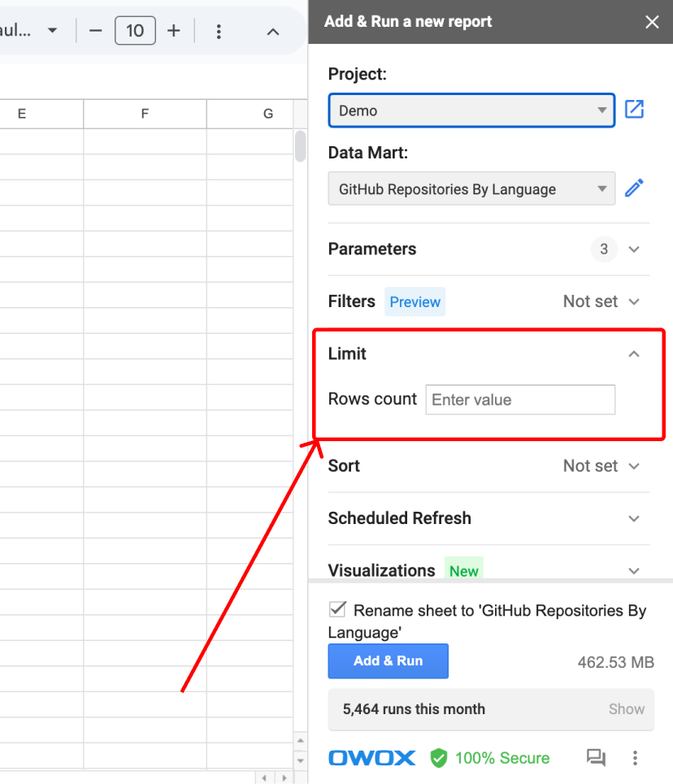Expand the Parameters section
This screenshot has height=784, width=673.
pyautogui.click(x=488, y=249)
